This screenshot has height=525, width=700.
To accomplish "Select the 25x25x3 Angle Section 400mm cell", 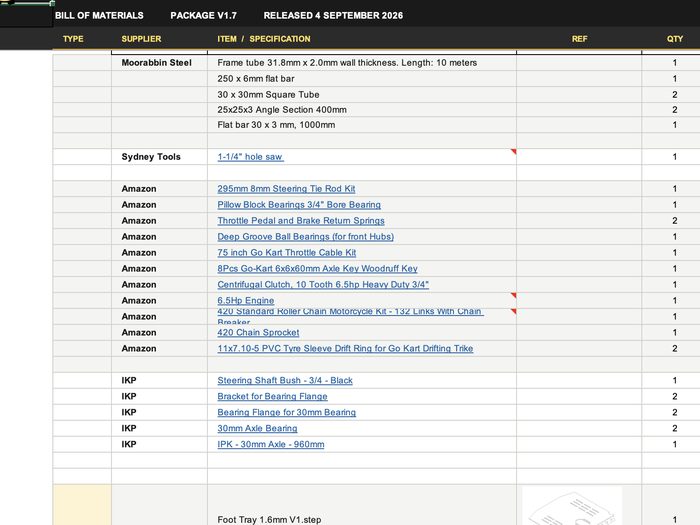I will pos(362,110).
